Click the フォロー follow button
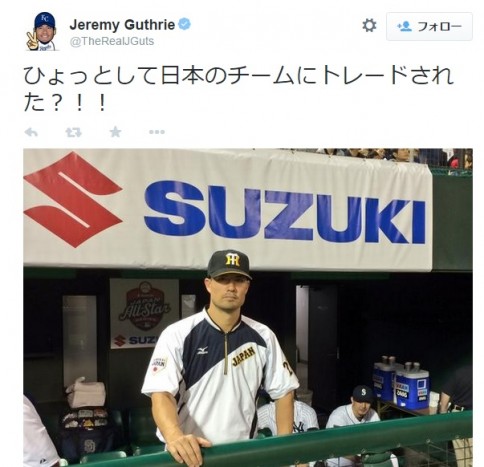This screenshot has width=484, height=467. tap(429, 26)
